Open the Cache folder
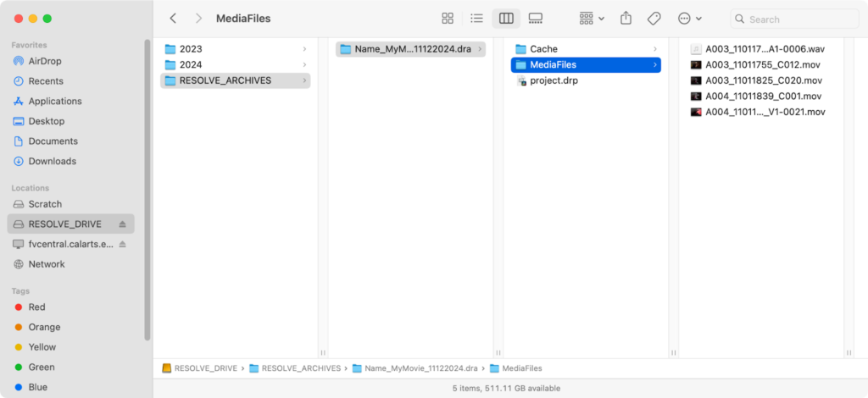Viewport: 868px width, 398px height. click(x=543, y=49)
